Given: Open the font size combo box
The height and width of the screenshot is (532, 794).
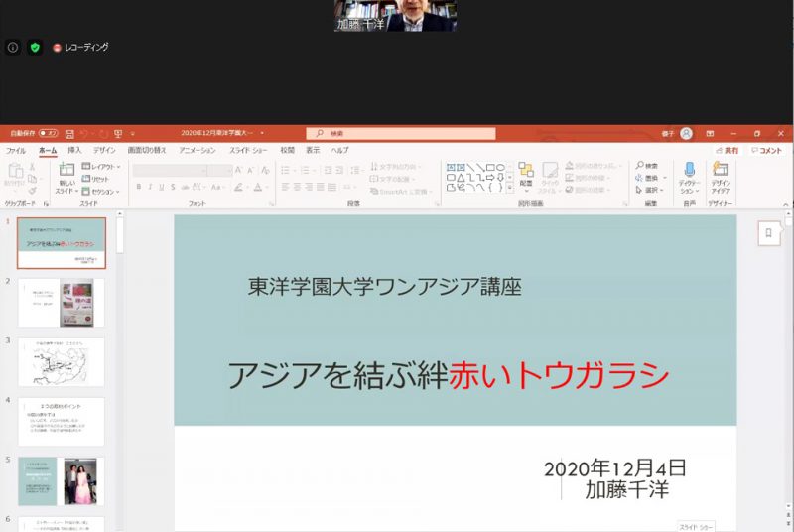Looking at the screenshot, I should pos(219,171).
